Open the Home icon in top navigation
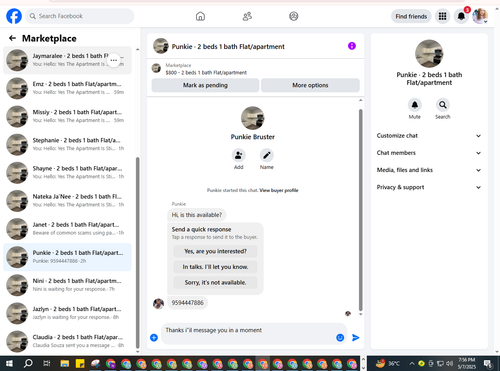The image size is (500, 371). click(200, 16)
